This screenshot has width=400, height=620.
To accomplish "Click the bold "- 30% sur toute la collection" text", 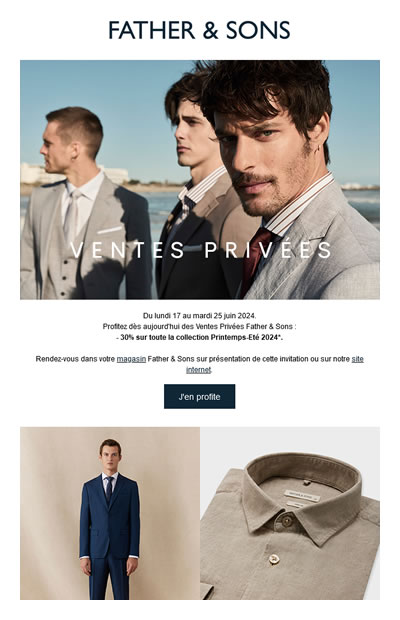I will pos(200,338).
